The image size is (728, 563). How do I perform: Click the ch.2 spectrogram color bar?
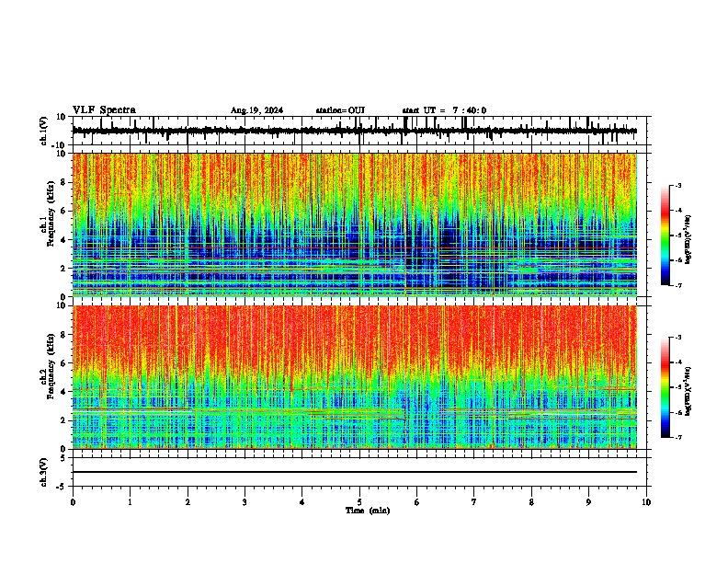[x=665, y=387]
